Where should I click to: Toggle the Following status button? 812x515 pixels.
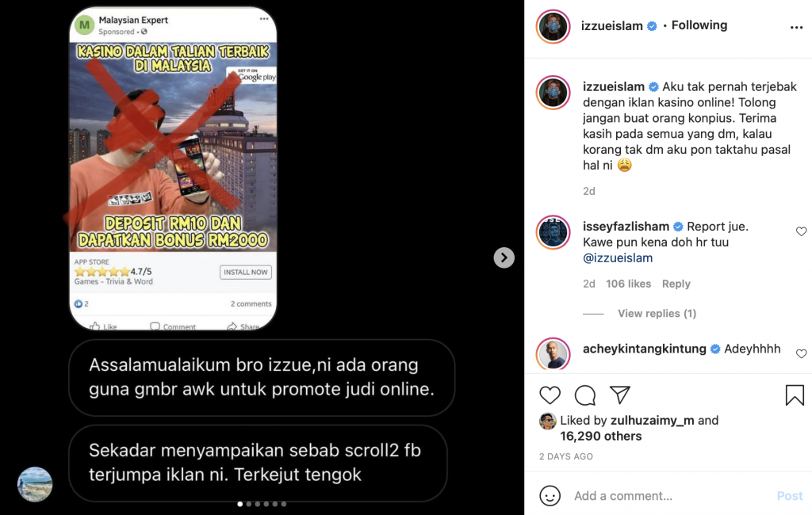[699, 25]
